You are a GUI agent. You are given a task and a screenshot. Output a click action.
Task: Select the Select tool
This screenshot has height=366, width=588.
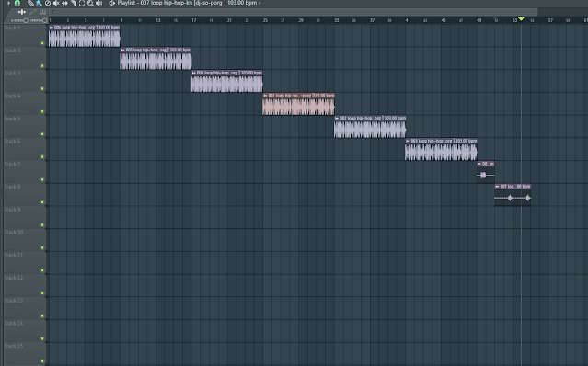(x=82, y=3)
